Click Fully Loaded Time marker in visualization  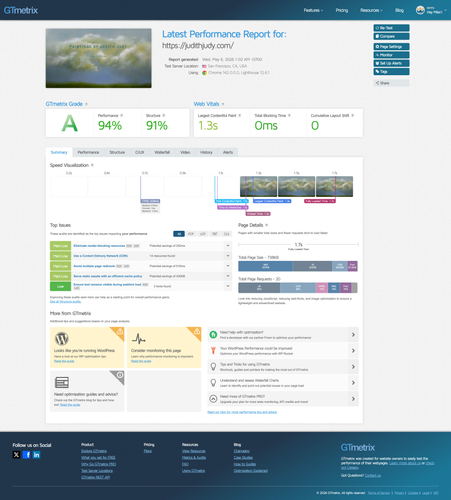click(x=320, y=201)
